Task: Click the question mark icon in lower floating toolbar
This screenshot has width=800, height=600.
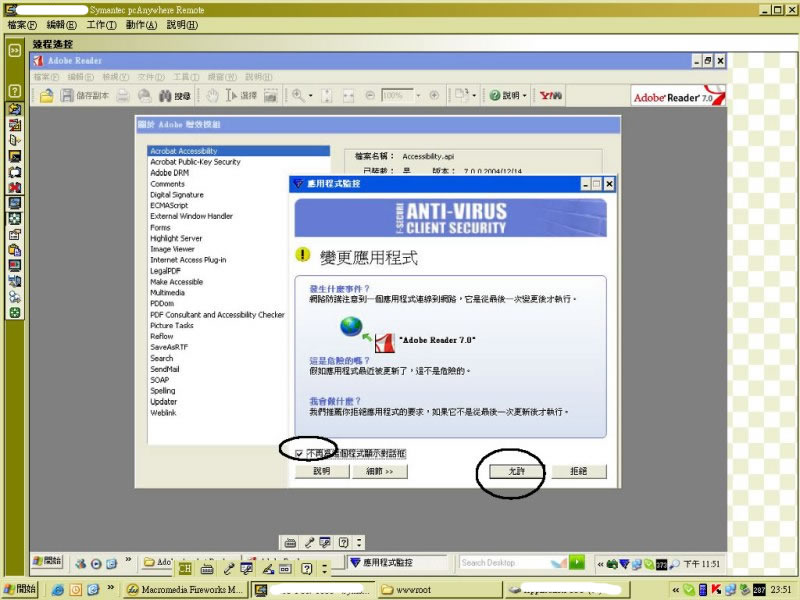Action: 307,568
